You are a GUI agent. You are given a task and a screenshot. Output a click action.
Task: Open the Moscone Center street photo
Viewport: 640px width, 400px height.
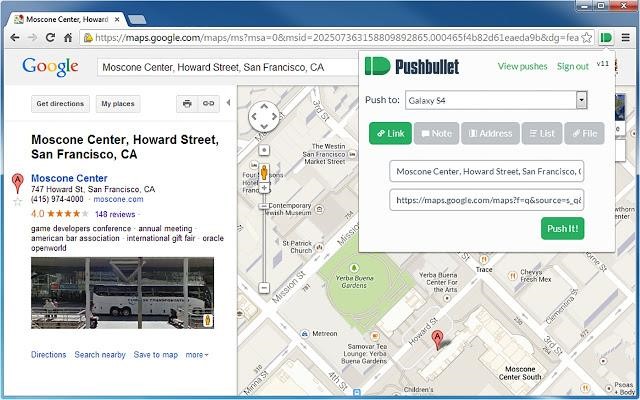pyautogui.click(x=122, y=293)
